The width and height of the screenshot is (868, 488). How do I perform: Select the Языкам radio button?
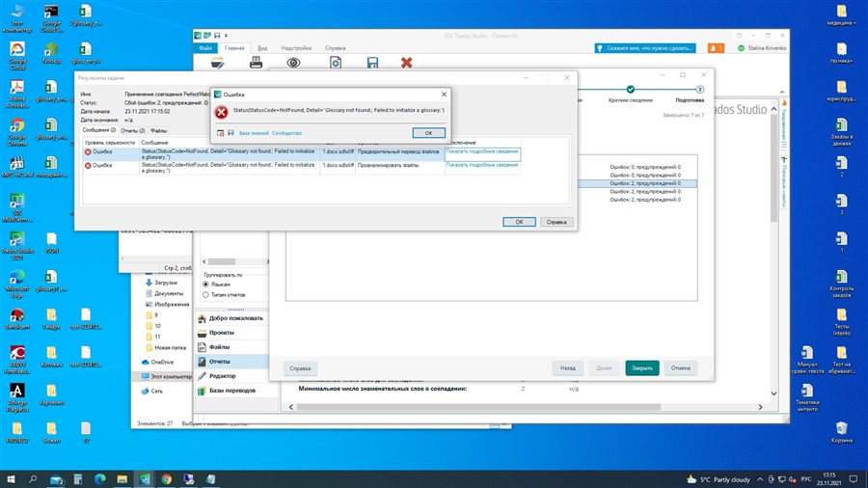point(206,285)
